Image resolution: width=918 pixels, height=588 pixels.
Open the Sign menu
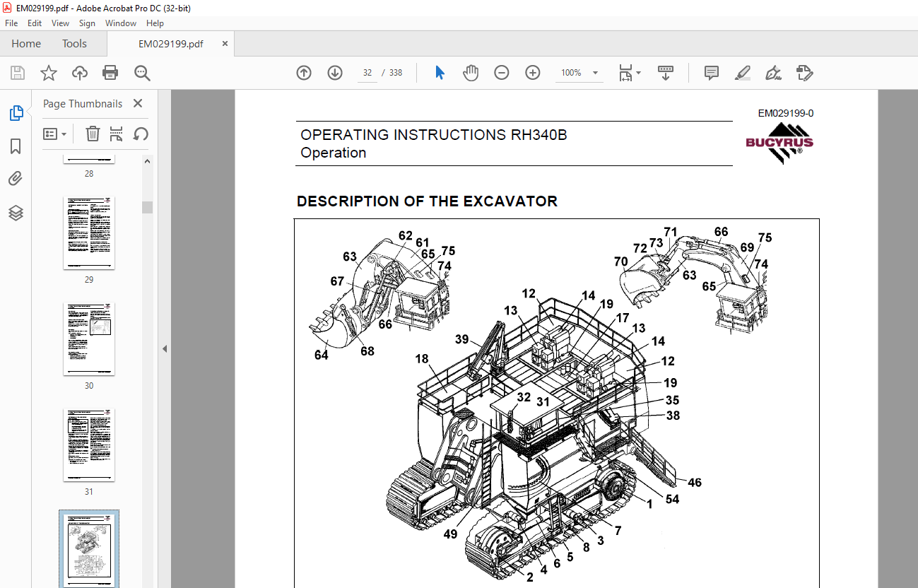click(x=87, y=23)
